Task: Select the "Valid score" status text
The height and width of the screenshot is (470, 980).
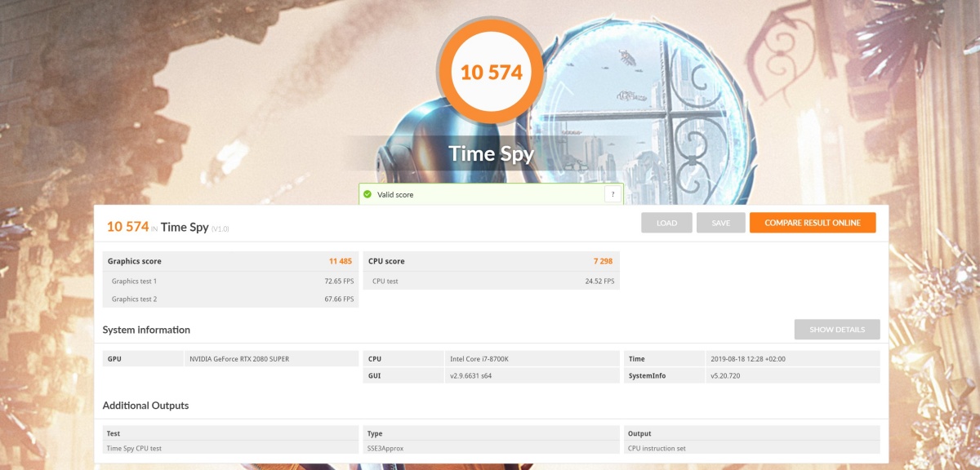Action: coord(395,195)
